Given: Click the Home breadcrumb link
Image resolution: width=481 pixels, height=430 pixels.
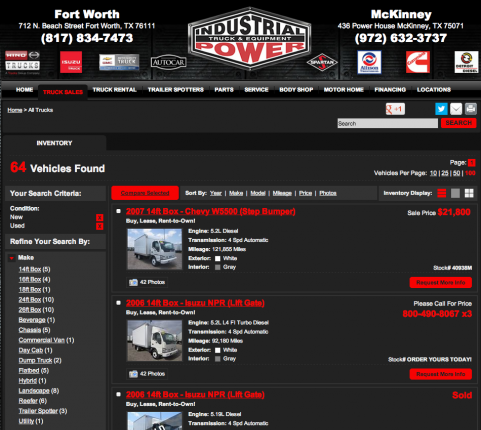Looking at the screenshot, I should click(15, 110).
